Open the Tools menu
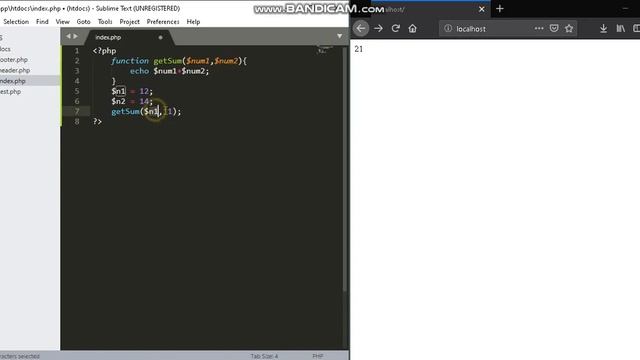The height and width of the screenshot is (360, 640). pos(105,22)
